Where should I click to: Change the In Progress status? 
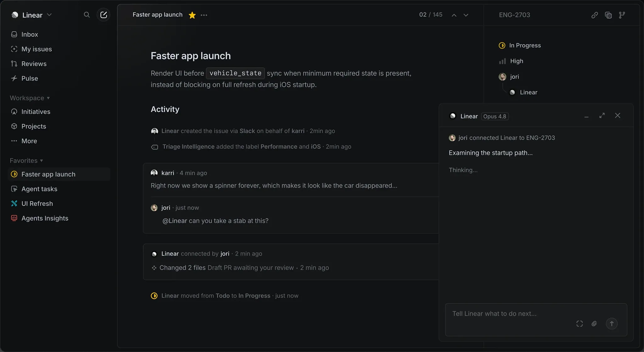(520, 45)
